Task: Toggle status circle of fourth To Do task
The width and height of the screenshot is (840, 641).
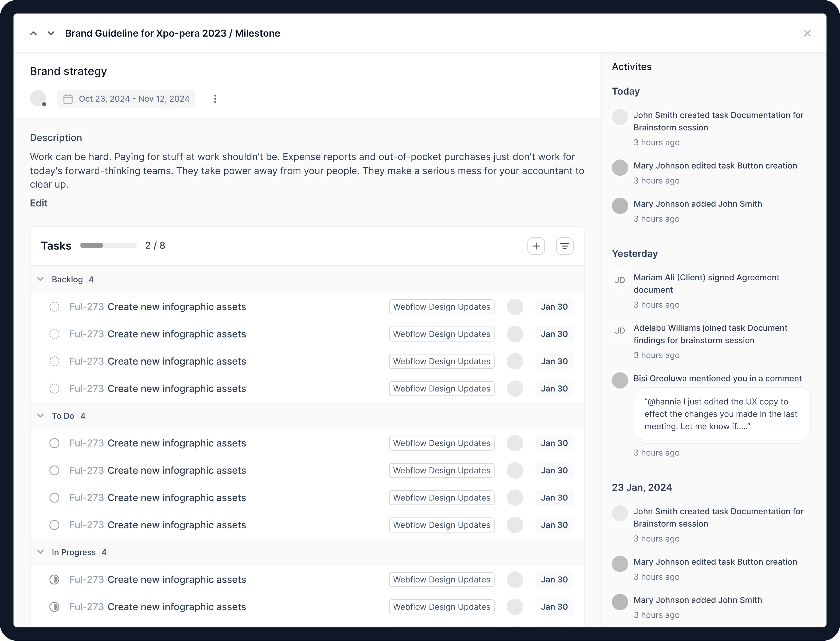Action: pyautogui.click(x=55, y=525)
